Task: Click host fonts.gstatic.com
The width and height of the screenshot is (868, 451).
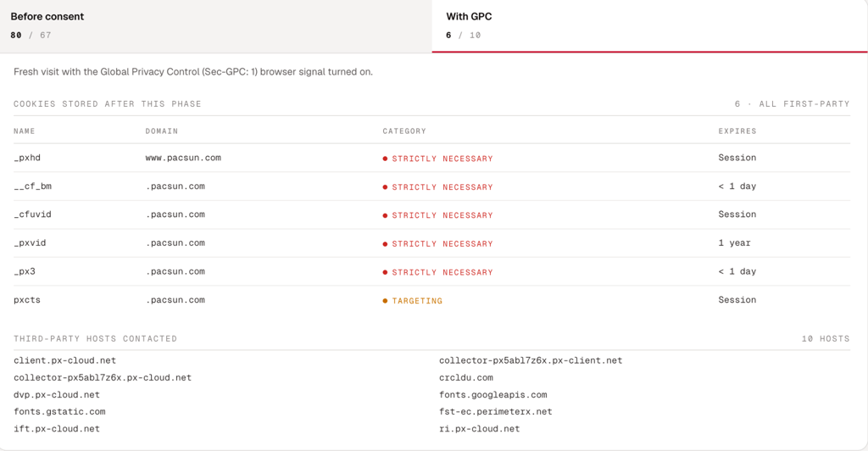Action: [x=60, y=412]
